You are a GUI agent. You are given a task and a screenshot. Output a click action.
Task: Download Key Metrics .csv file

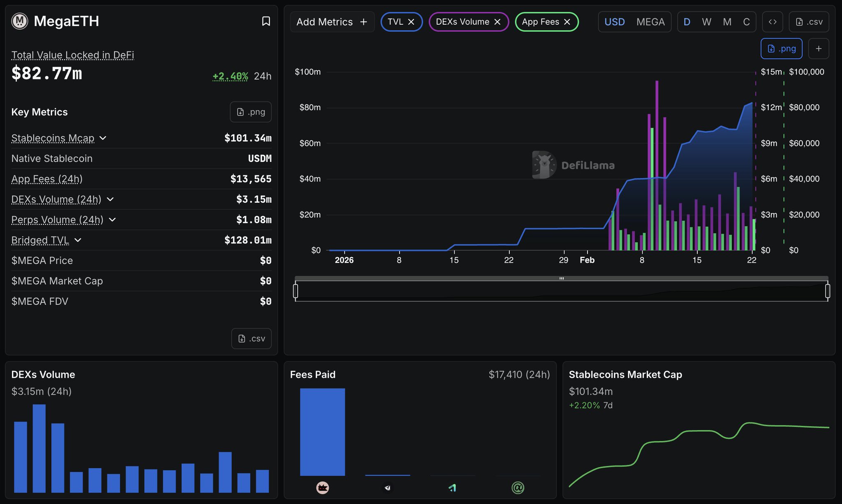[x=251, y=338]
